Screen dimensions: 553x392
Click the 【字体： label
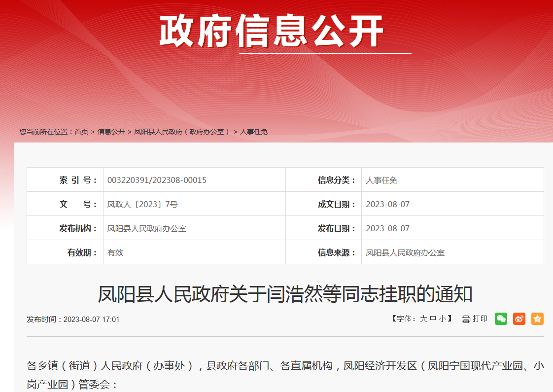[x=404, y=319]
